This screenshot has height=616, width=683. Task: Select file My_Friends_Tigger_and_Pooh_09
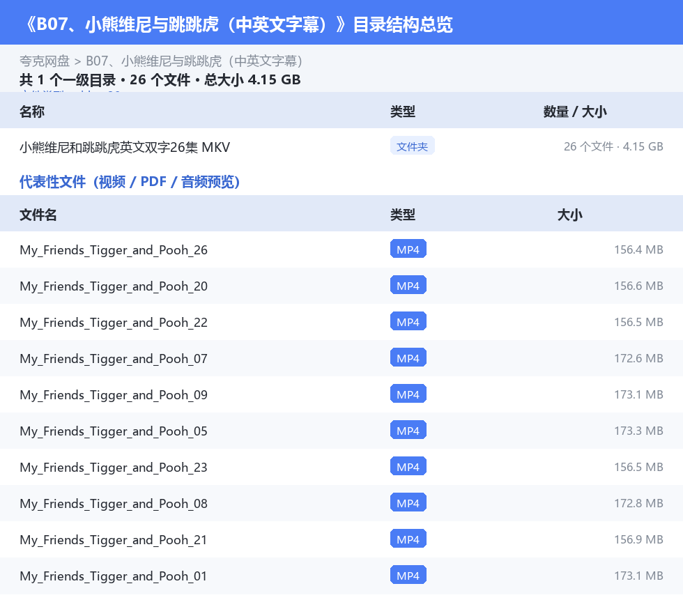tap(114, 394)
